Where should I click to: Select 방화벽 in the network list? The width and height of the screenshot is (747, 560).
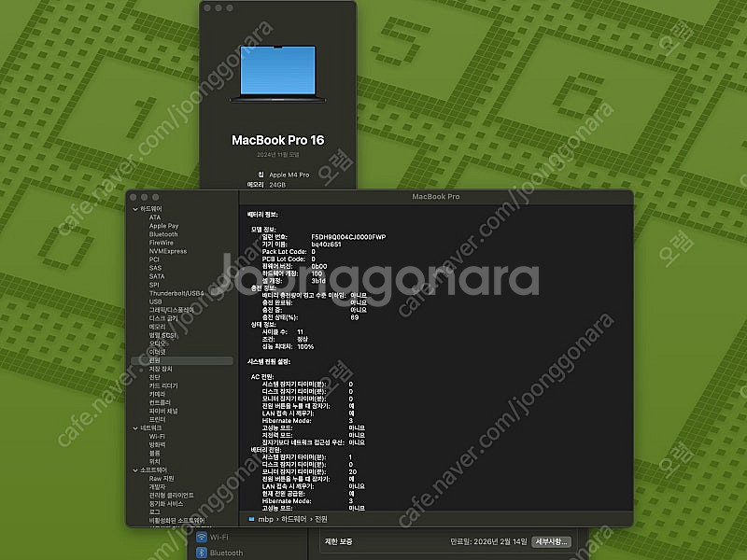click(157, 445)
